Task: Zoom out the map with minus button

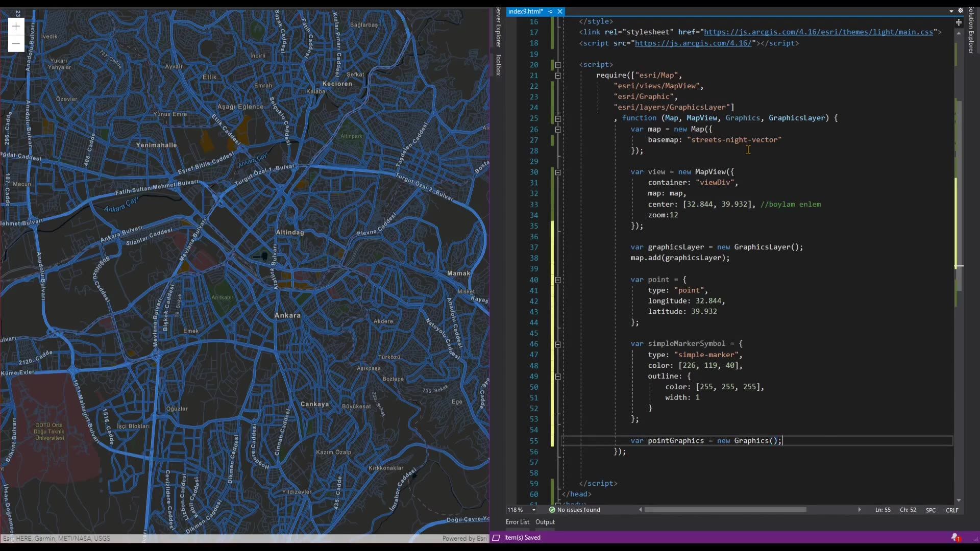Action: click(16, 43)
